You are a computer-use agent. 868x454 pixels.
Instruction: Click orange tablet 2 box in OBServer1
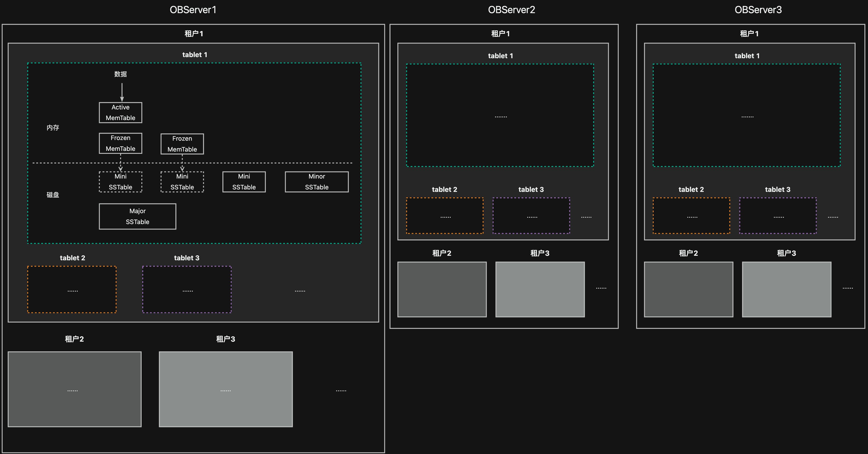[72, 289]
